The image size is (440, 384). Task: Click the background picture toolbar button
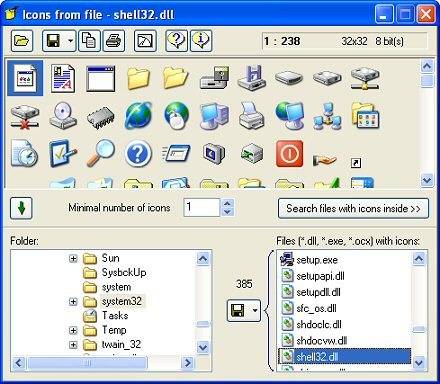pos(145,41)
